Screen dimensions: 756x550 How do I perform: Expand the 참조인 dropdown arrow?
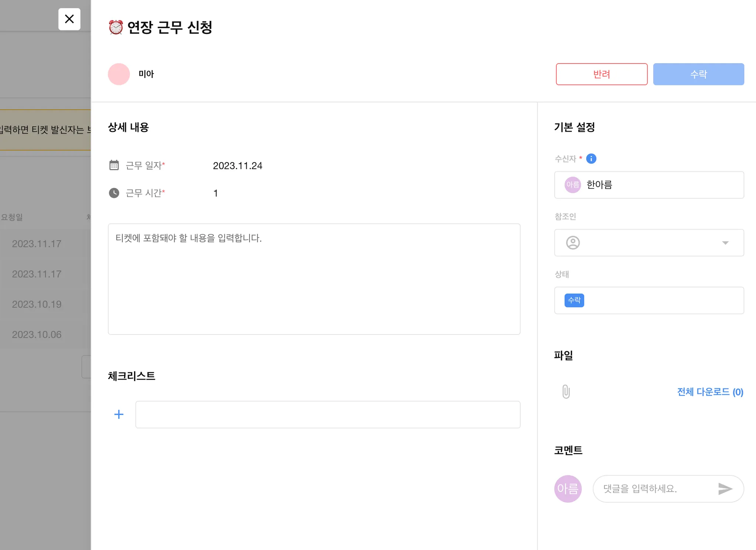pyautogui.click(x=725, y=243)
